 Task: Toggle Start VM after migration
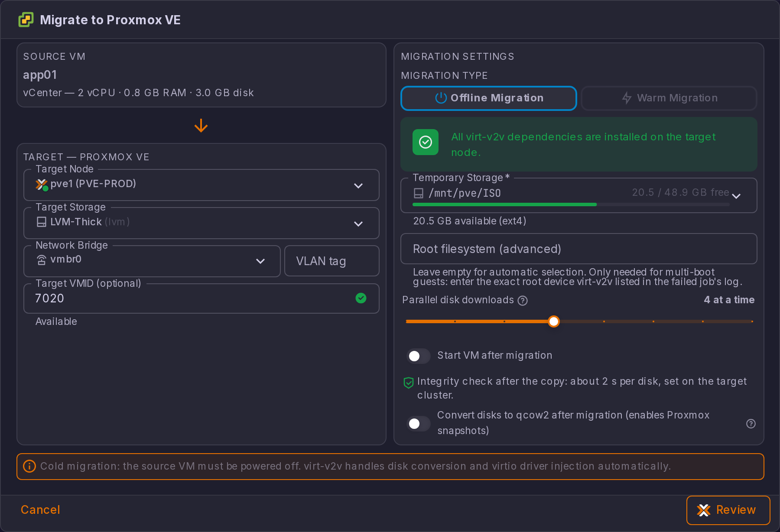tap(419, 356)
